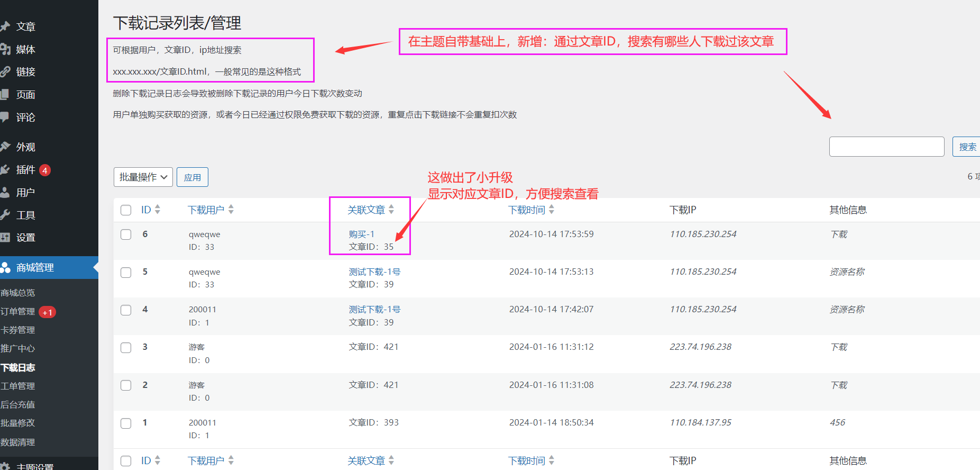
Task: Click the 应用 apply button
Action: pyautogui.click(x=193, y=177)
